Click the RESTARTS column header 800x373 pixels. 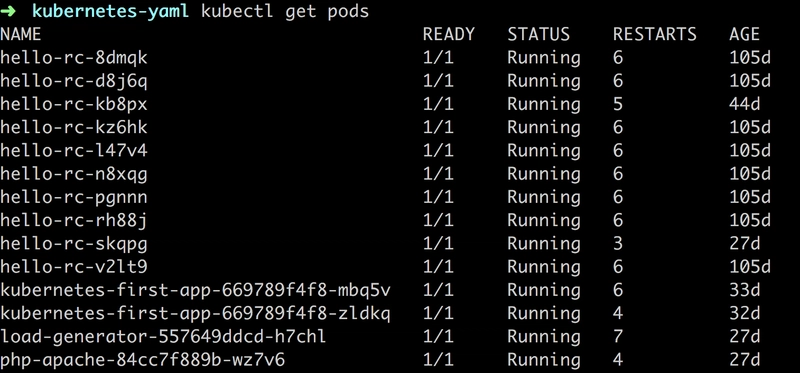point(655,34)
